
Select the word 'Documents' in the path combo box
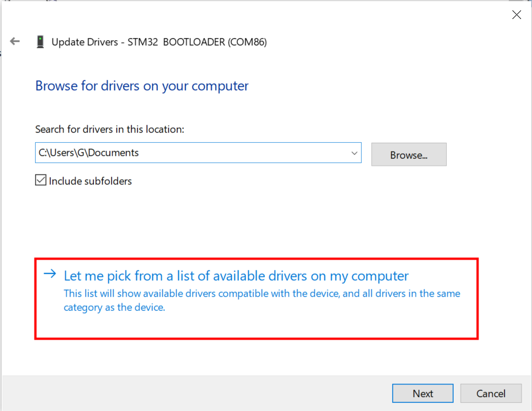click(113, 153)
